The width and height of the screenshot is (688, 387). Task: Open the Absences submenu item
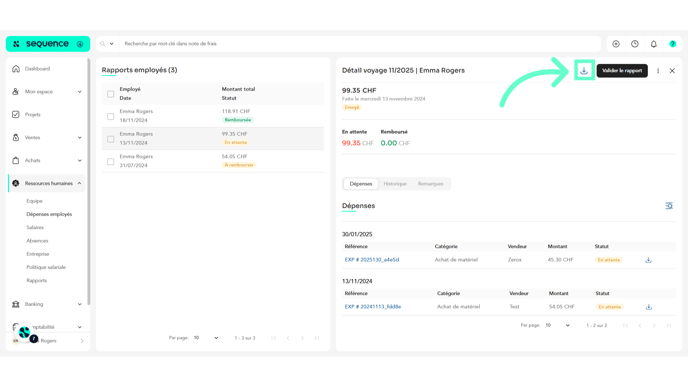(x=37, y=240)
